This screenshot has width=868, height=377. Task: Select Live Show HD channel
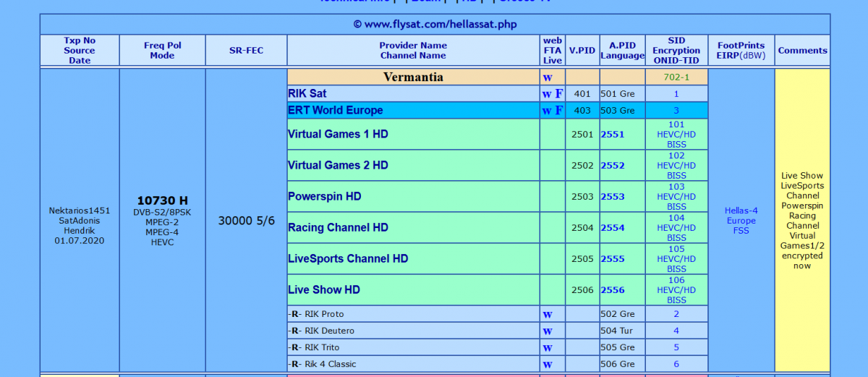[324, 290]
